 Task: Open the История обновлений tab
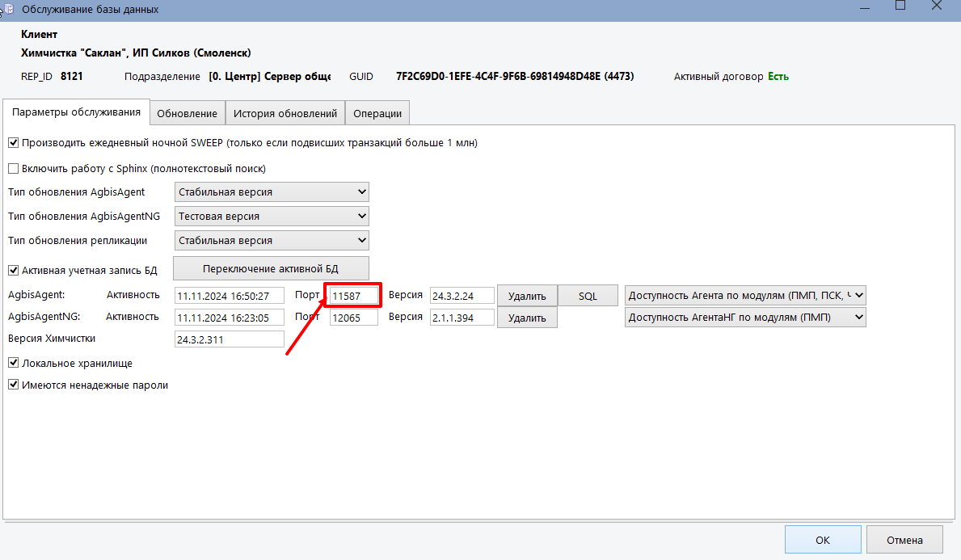pos(285,114)
